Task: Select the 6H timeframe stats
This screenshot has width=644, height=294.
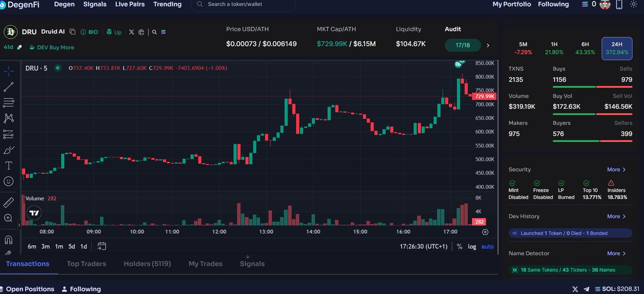Action: pos(586,48)
